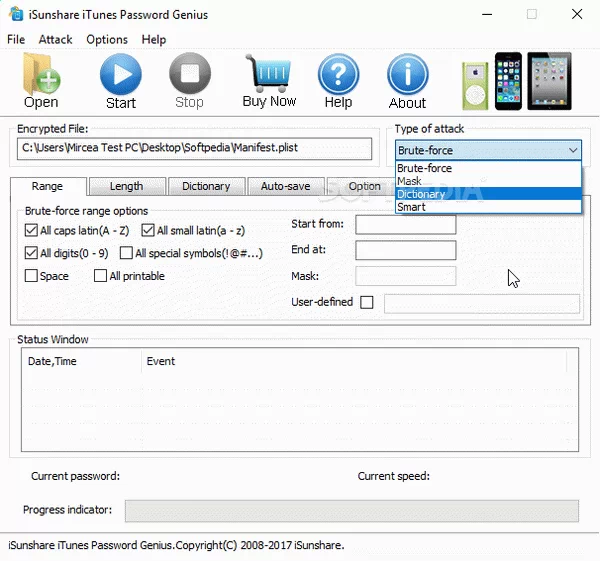Click the Event column header
The height and width of the screenshot is (561, 600).
click(354, 361)
